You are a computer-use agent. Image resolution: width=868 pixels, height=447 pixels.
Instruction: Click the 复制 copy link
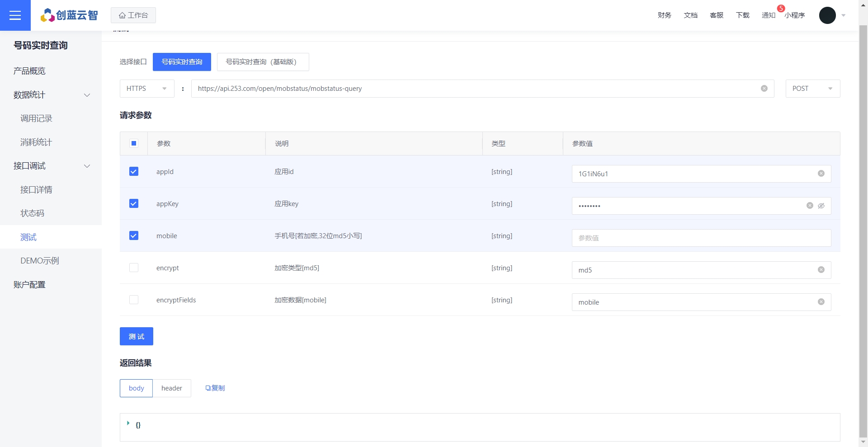point(215,388)
